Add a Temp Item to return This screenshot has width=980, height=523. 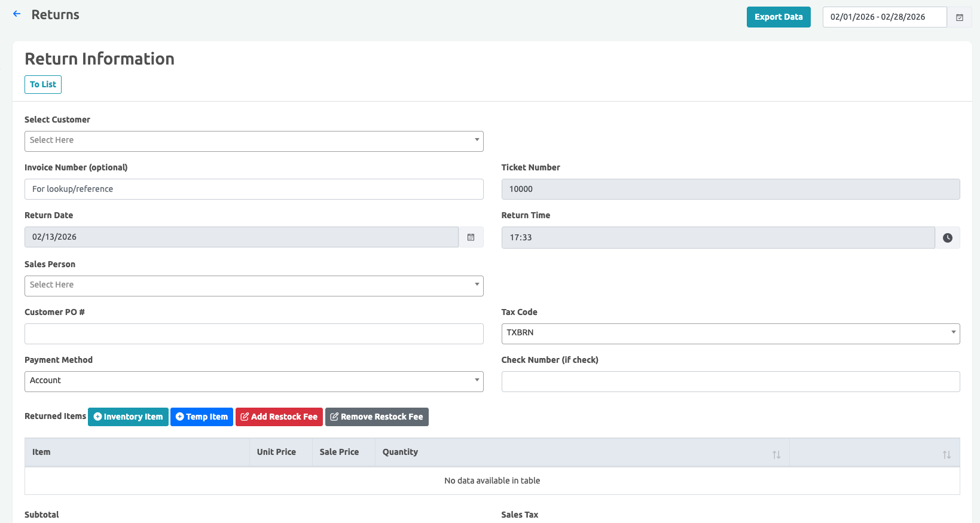[x=202, y=417]
